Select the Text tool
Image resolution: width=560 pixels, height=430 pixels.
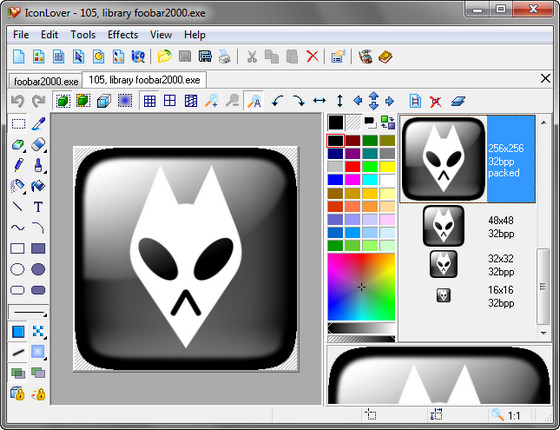tap(38, 207)
